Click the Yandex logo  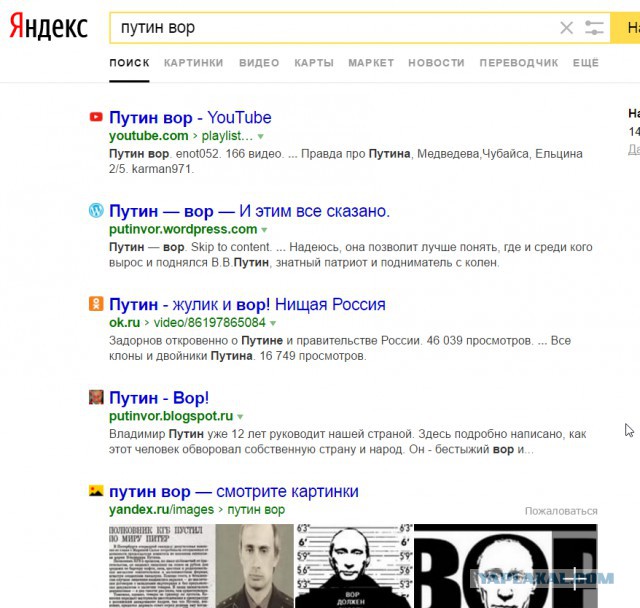49,27
